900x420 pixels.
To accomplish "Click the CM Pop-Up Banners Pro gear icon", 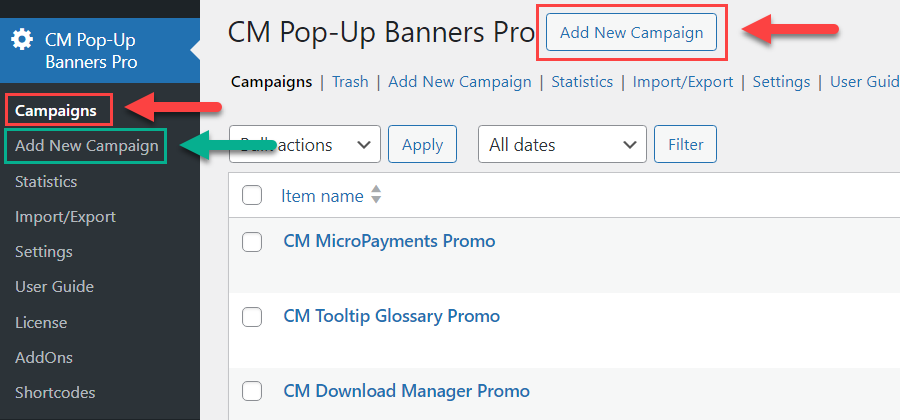I will point(22,40).
